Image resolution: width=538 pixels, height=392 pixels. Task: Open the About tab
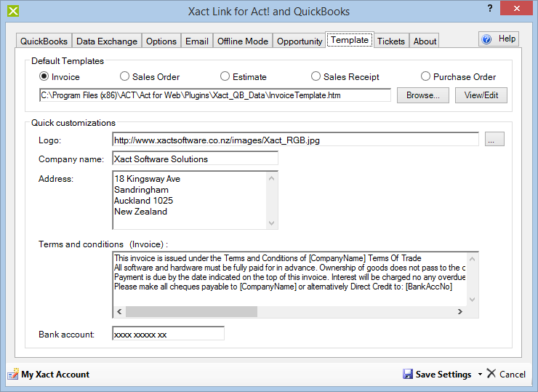click(425, 41)
